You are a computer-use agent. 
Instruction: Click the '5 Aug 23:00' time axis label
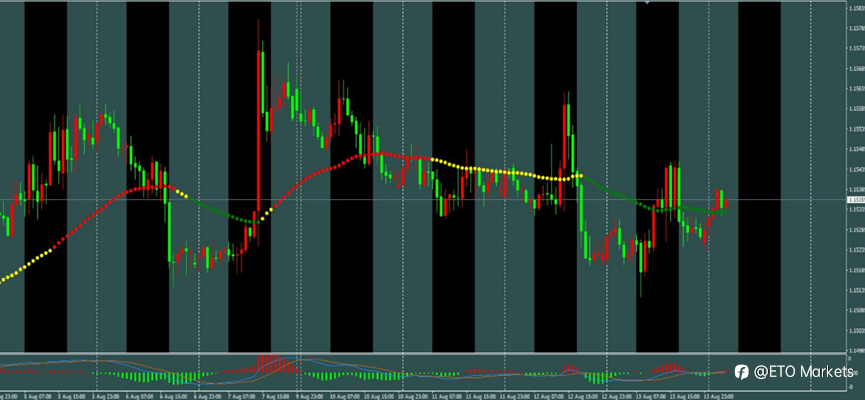pos(106,397)
